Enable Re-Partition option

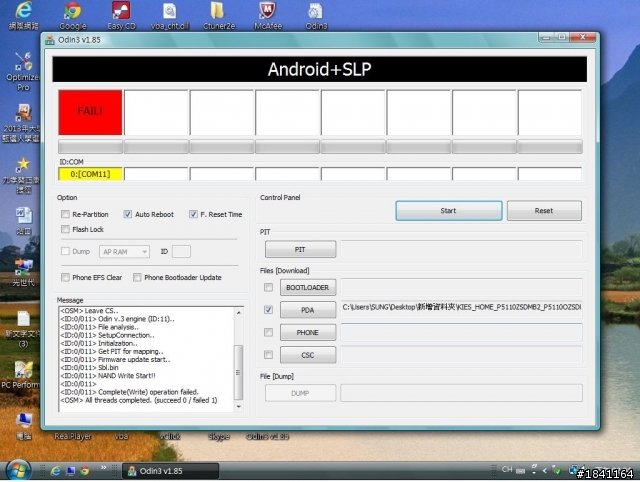click(x=65, y=214)
